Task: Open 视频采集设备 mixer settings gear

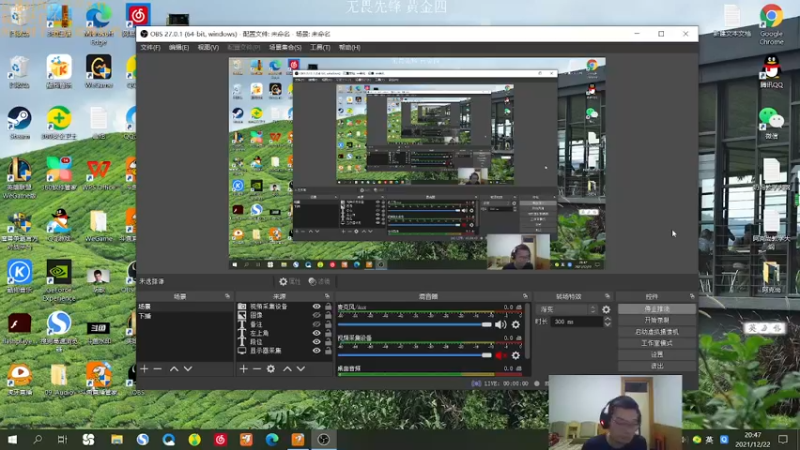Action: (x=516, y=355)
